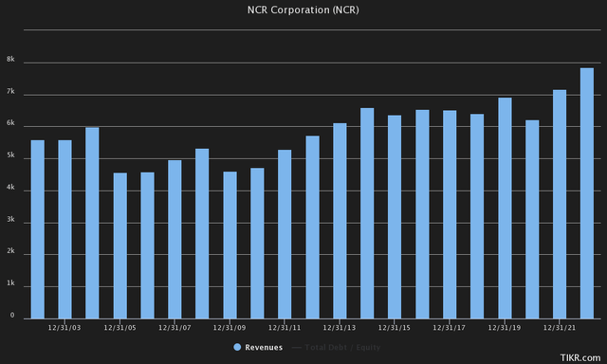The width and height of the screenshot is (607, 364).
Task: Click the bar between 12/31/07 and 12/31/09
Action: point(202,233)
